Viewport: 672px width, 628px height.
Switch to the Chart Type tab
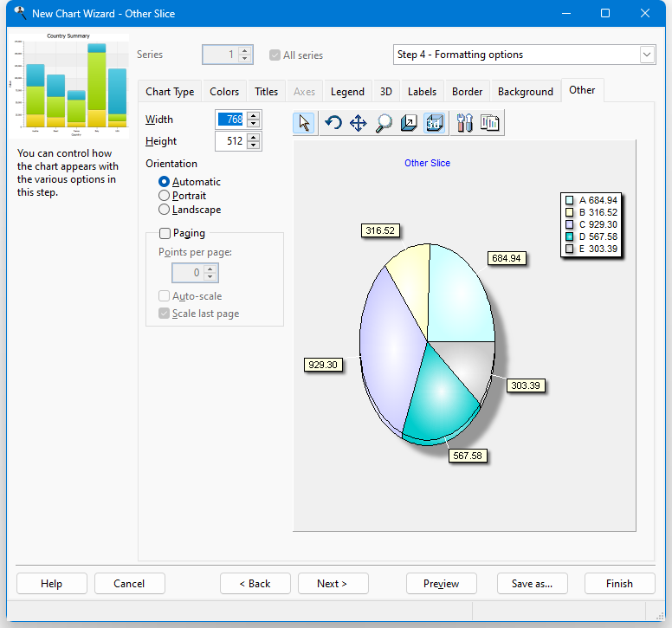170,91
